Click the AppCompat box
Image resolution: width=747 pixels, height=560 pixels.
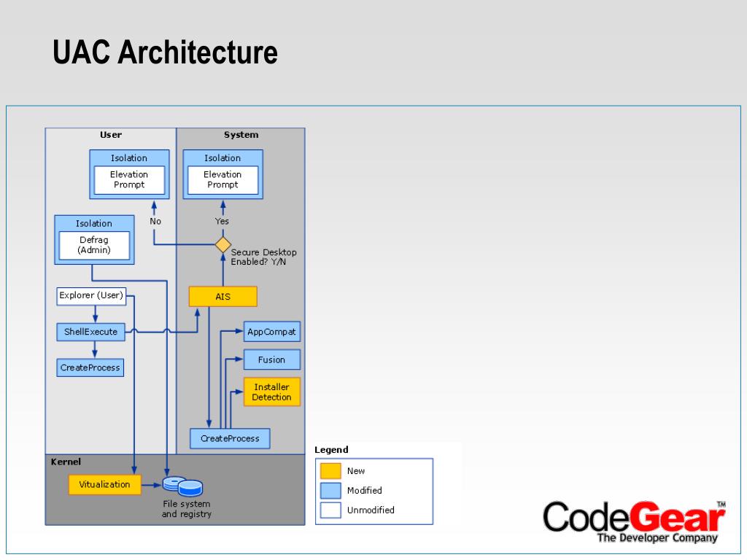click(271, 332)
